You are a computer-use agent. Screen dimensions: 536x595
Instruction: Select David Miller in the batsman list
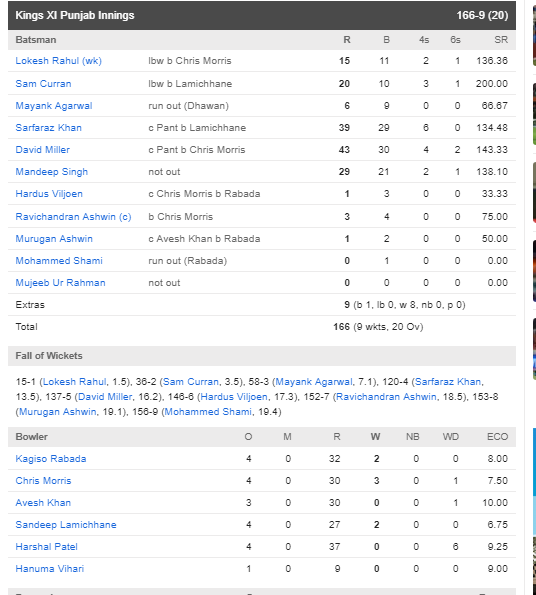(42, 150)
